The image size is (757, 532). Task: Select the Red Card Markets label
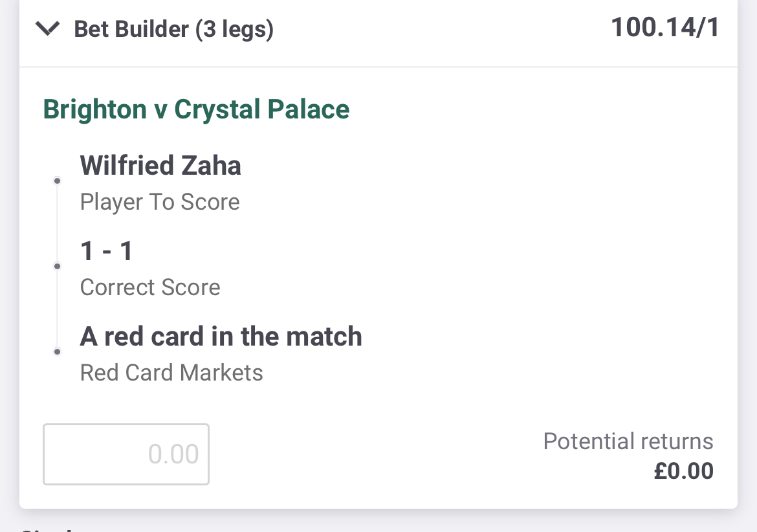coord(171,373)
